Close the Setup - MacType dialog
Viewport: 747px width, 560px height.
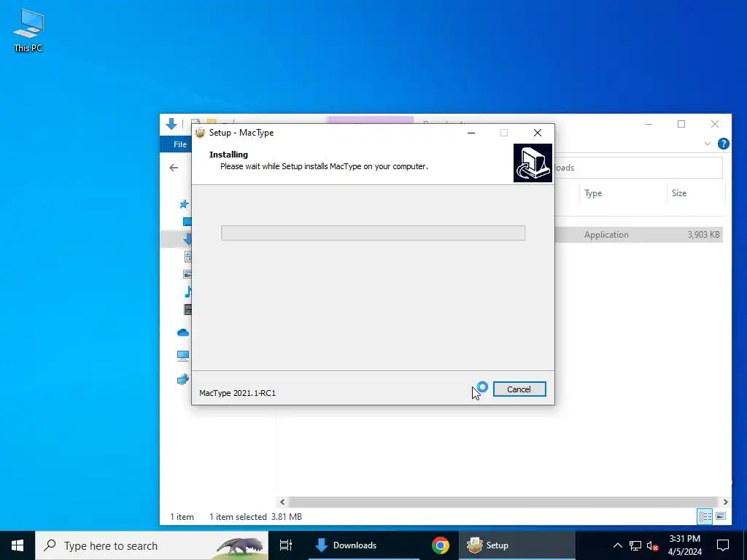point(538,133)
